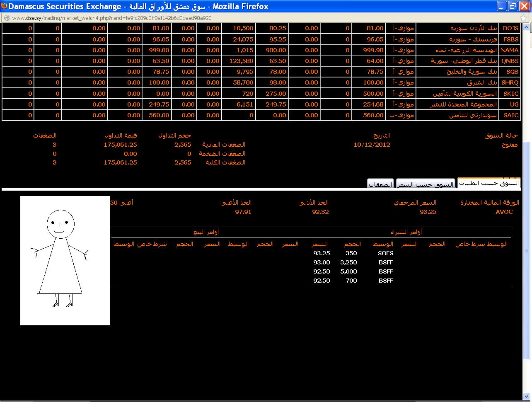Click company name بنك الأردن سورية

click(x=474, y=28)
